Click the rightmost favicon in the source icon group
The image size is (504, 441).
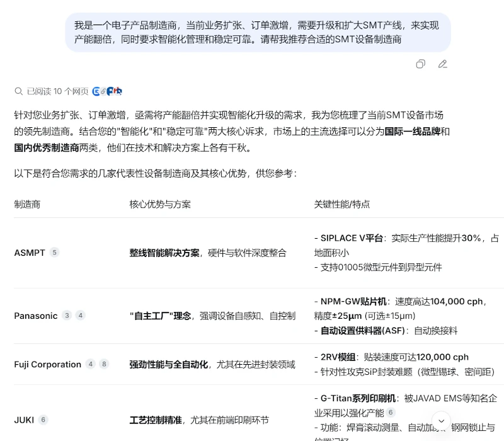(120, 91)
